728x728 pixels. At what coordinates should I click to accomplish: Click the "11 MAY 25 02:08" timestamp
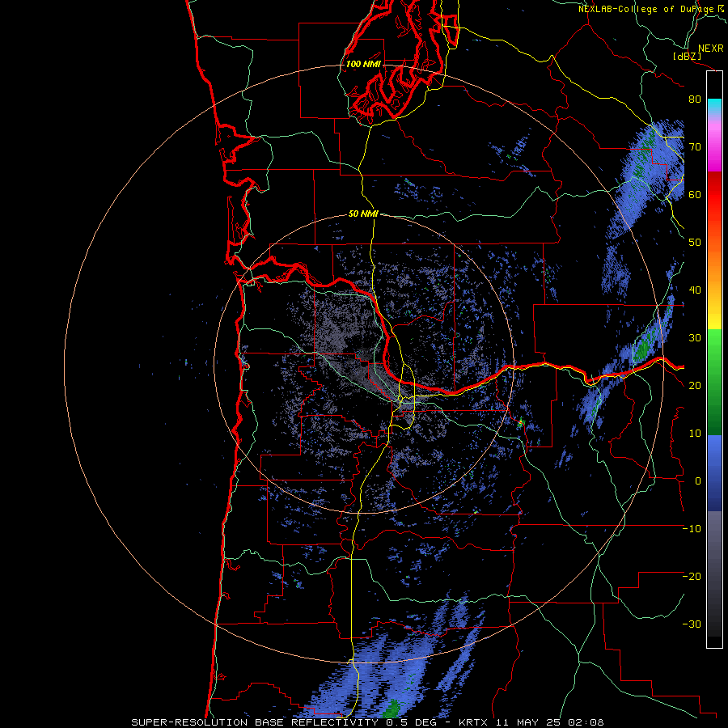coord(549,722)
